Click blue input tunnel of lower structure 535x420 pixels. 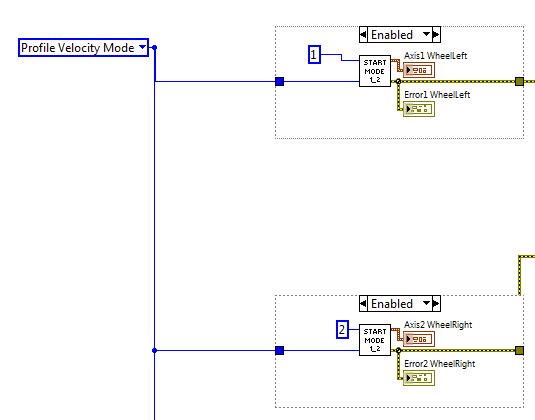[x=279, y=350]
